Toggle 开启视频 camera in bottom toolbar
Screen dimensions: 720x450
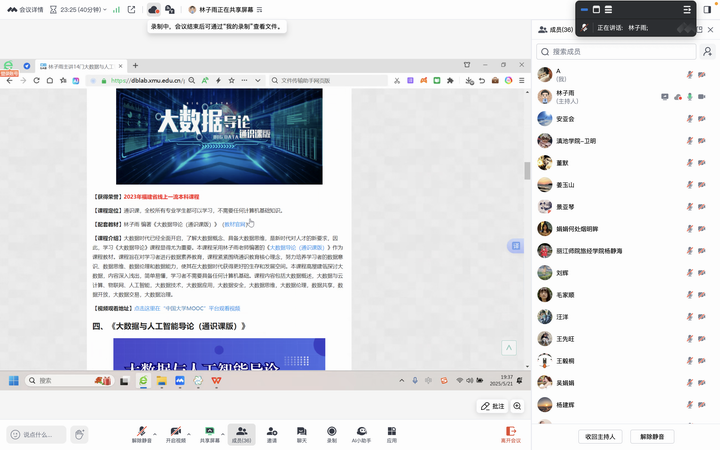[175, 434]
